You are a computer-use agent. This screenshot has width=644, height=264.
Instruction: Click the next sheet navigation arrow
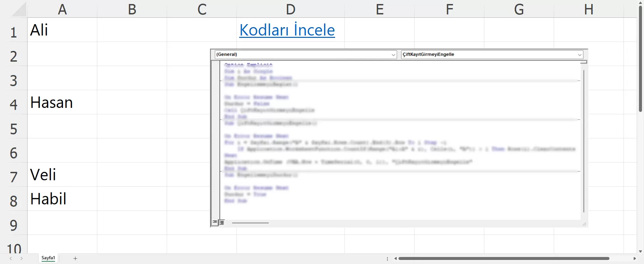tap(21, 258)
